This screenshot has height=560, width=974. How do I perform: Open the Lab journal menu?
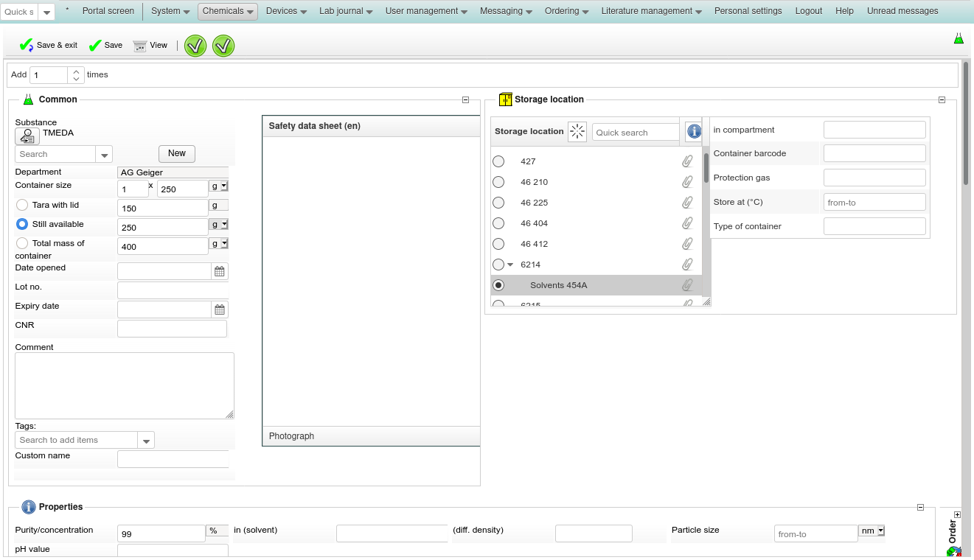(345, 11)
